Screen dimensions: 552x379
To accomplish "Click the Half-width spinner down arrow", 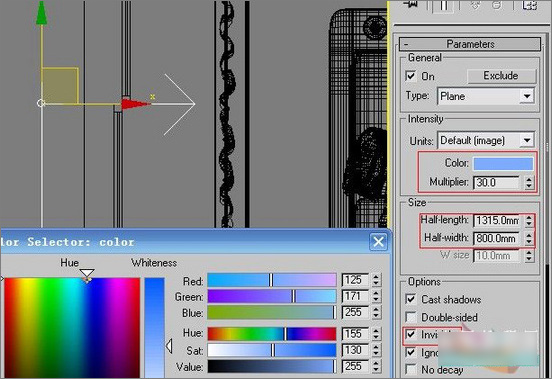I will [529, 242].
